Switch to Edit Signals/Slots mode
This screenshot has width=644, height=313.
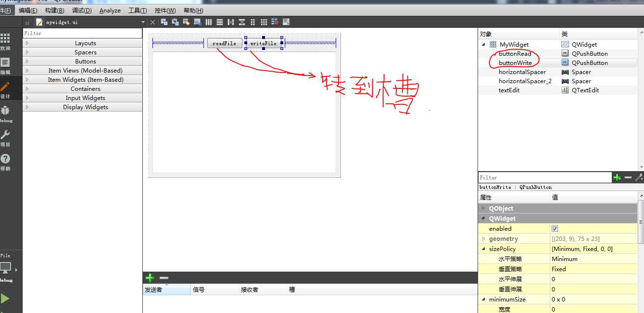(175, 22)
